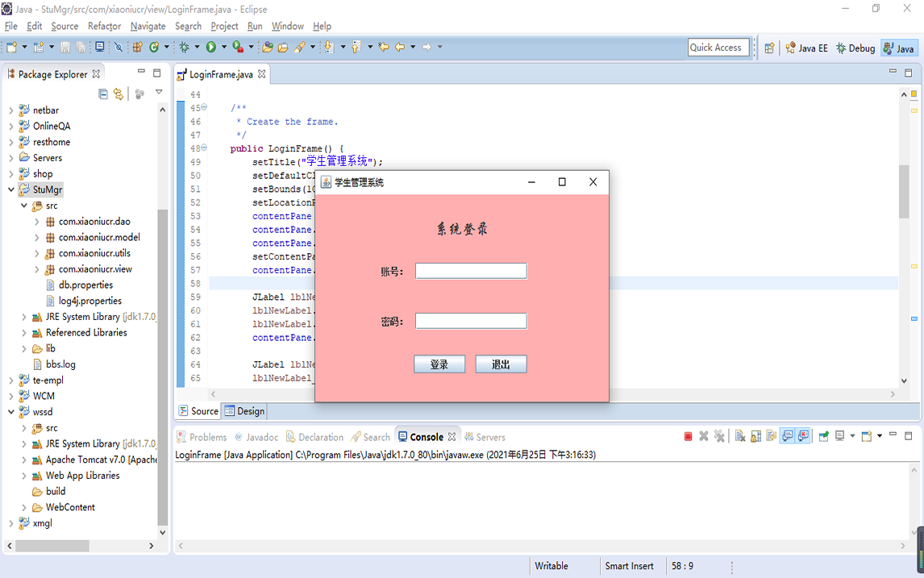
Task: Open the Run button dropdown arrow
Action: pos(224,47)
